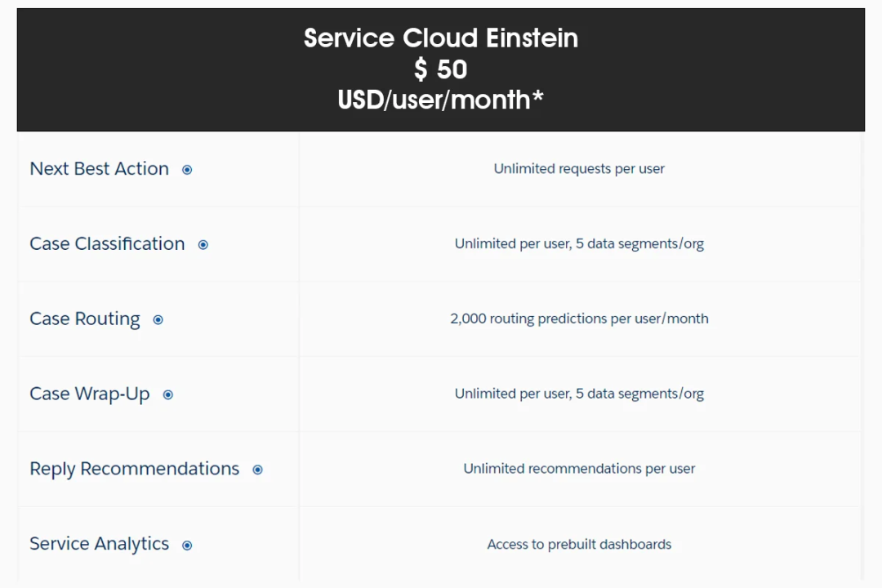Viewport: 882px width, 588px height.
Task: Click the Next Best Action feature label
Action: [x=99, y=169]
